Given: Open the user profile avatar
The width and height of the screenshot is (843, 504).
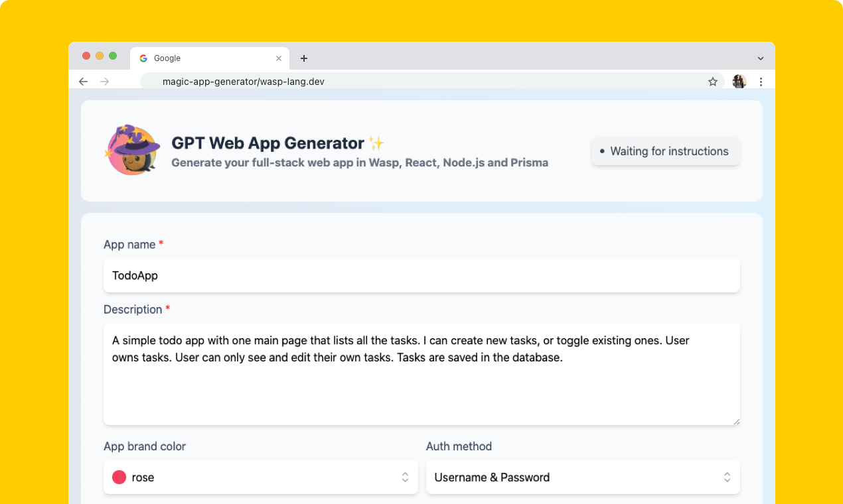Looking at the screenshot, I should 739,82.
